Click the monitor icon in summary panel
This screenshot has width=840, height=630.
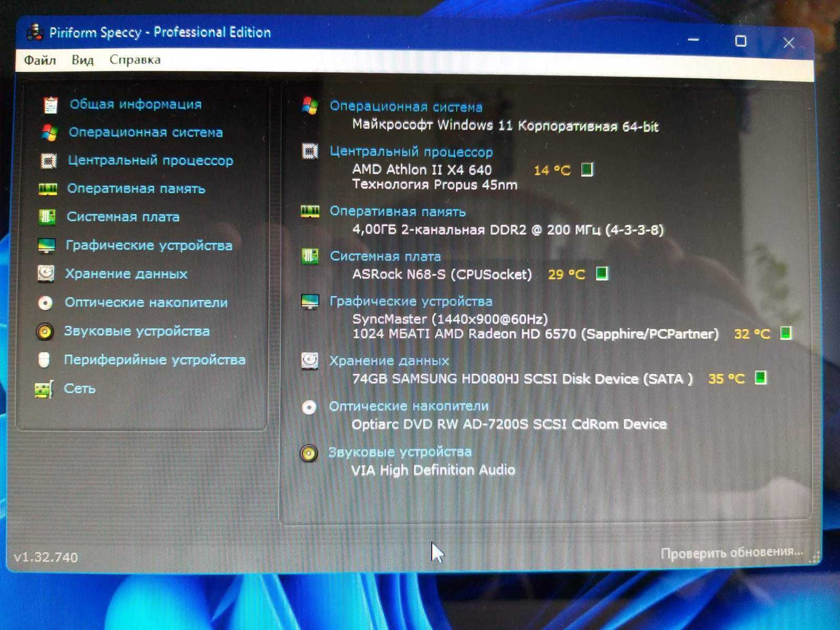coord(310,301)
